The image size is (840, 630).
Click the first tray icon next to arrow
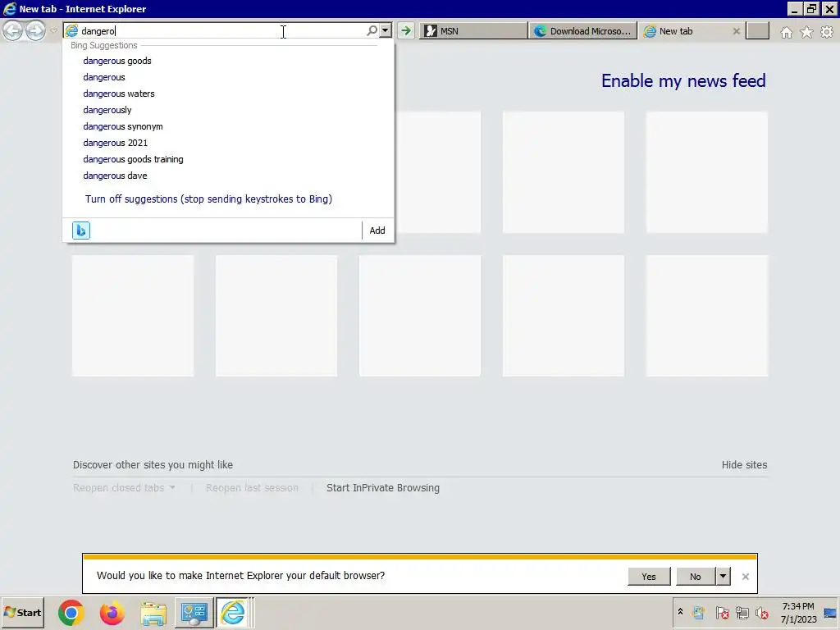tap(699, 612)
